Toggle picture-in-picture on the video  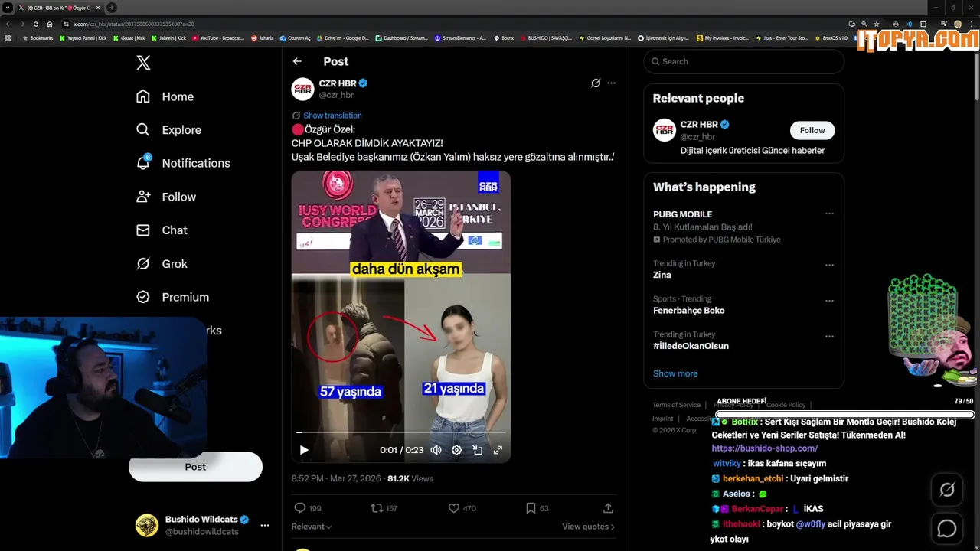pyautogui.click(x=477, y=450)
